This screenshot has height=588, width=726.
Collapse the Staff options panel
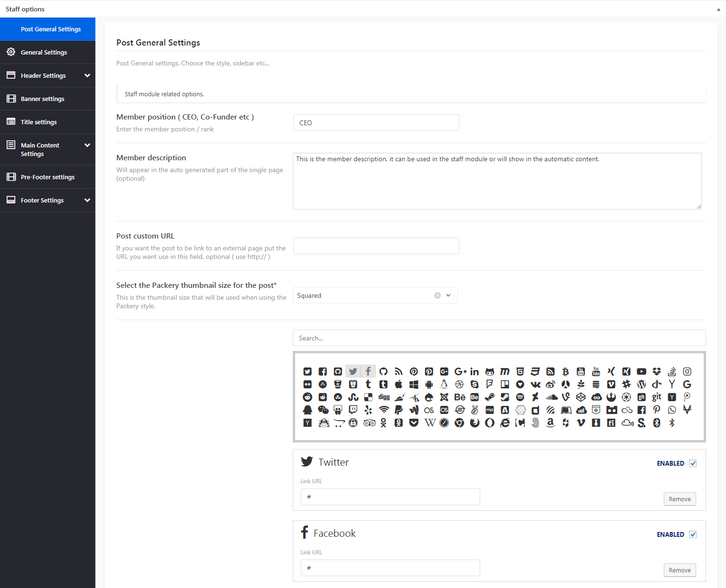(x=718, y=9)
